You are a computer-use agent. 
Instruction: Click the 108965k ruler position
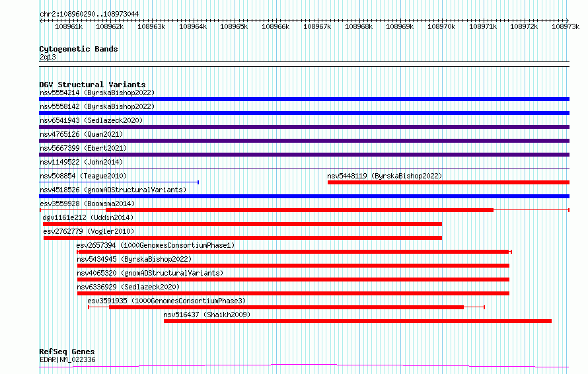pos(234,26)
